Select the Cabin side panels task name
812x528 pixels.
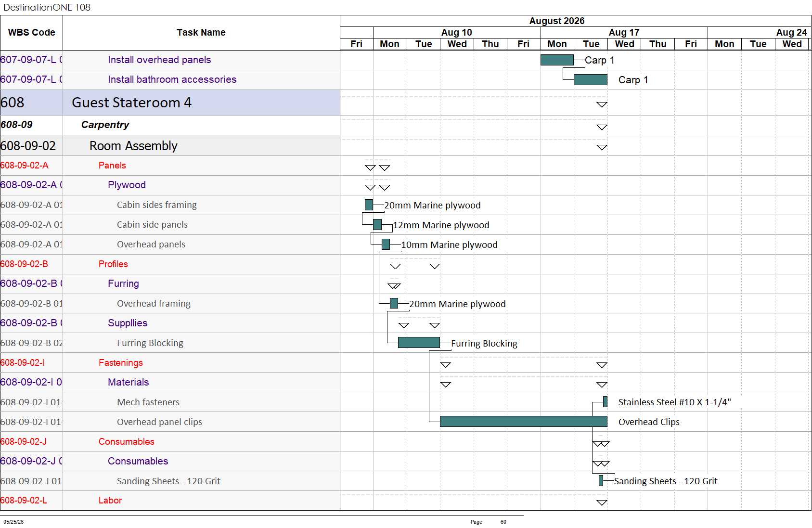click(x=152, y=225)
